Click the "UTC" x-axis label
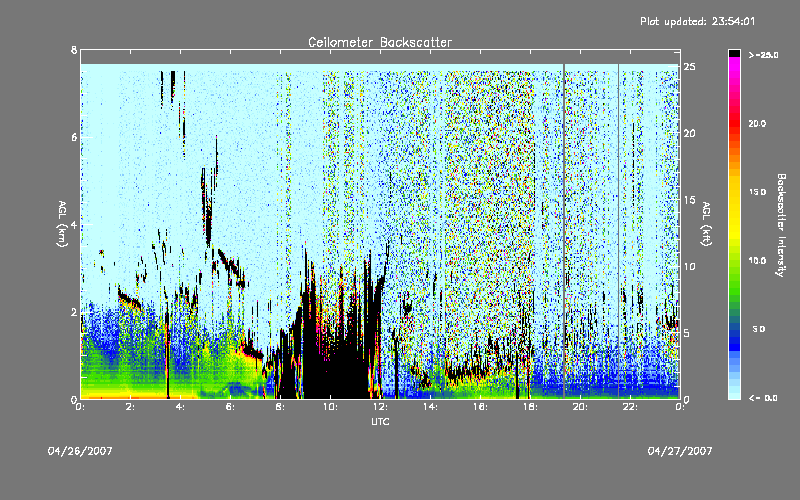Screen dimensions: 800x500 (380, 421)
